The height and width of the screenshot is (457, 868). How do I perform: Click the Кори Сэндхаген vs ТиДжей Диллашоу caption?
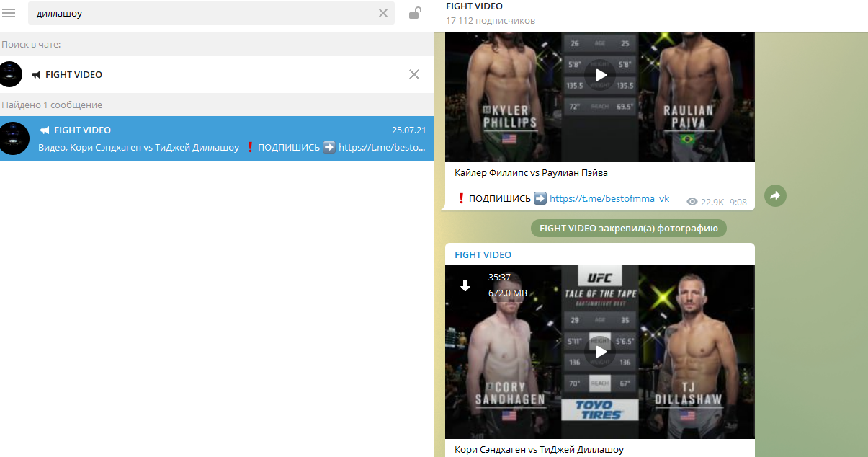point(539,450)
